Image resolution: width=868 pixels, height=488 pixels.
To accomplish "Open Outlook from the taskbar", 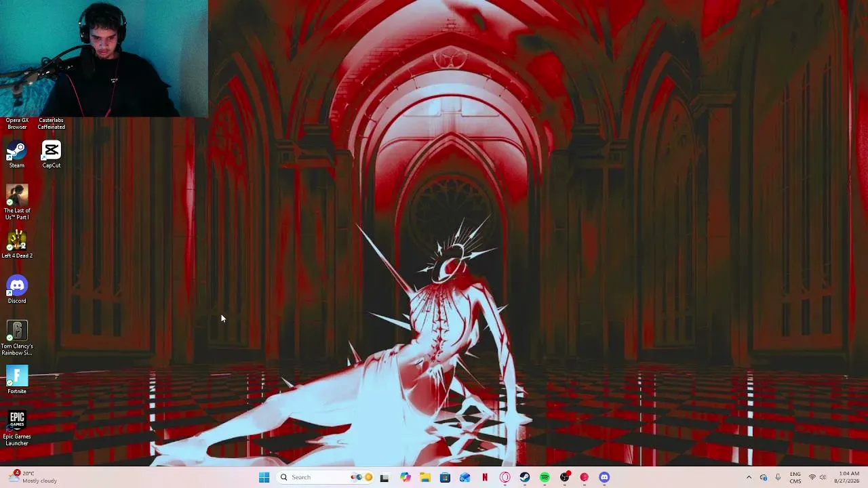I will pos(465,477).
